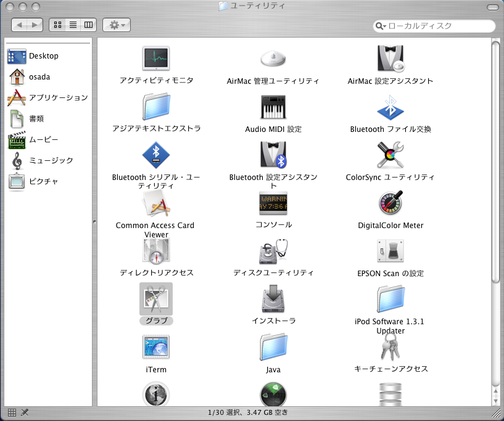Open ムービー movies in the sidebar
The image size is (504, 421).
(33, 140)
